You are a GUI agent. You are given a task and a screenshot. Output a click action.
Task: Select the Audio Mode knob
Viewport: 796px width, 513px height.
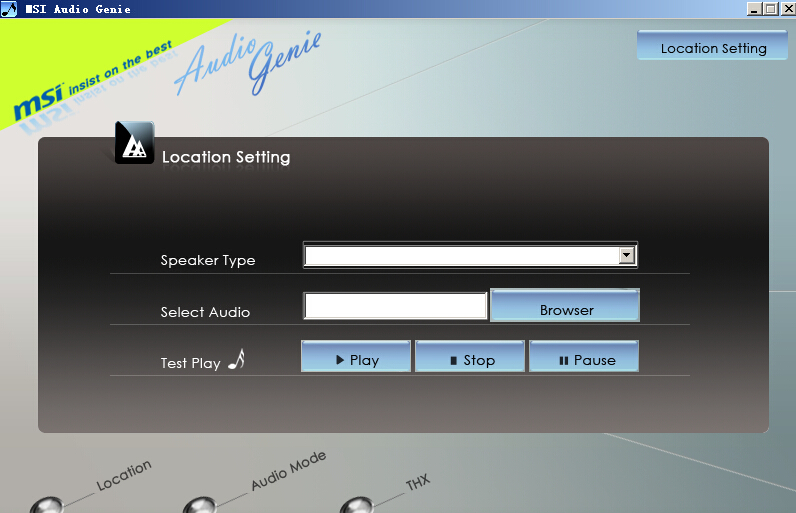pyautogui.click(x=200, y=505)
